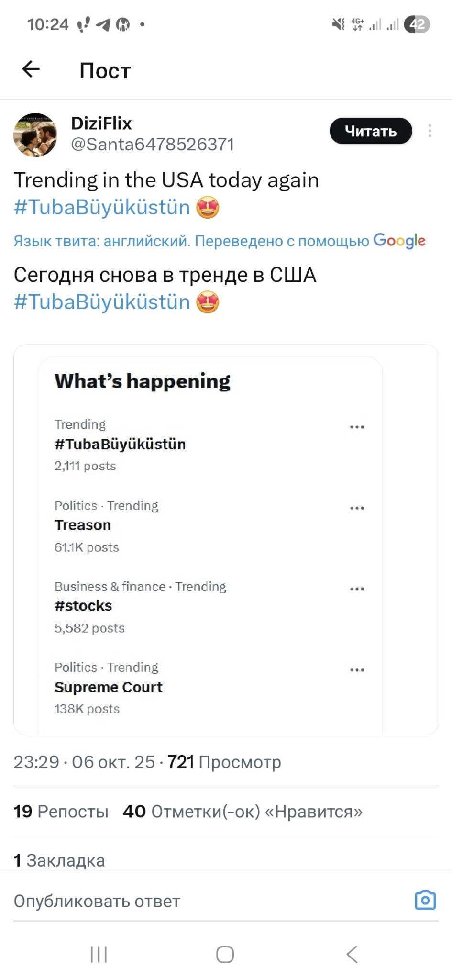This screenshot has height=980, width=452.
Task: Open more options for #TubaBüyüküstün trend
Action: (357, 427)
